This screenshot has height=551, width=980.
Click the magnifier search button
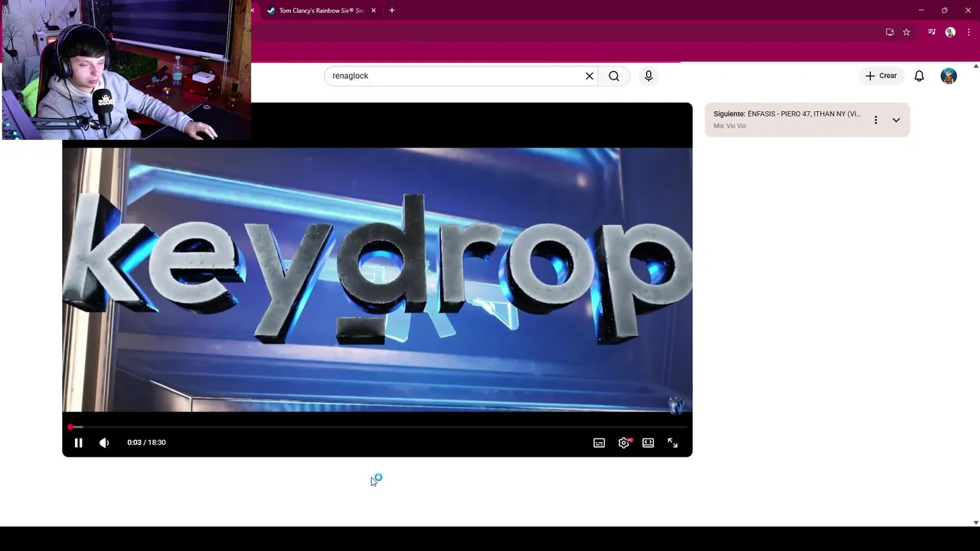[x=614, y=76]
